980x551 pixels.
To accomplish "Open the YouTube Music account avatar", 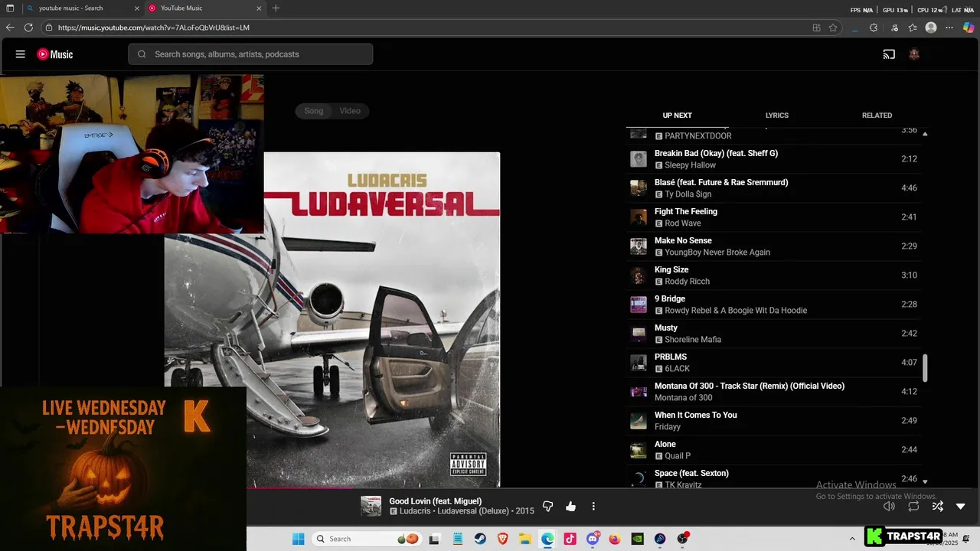I will coord(914,54).
